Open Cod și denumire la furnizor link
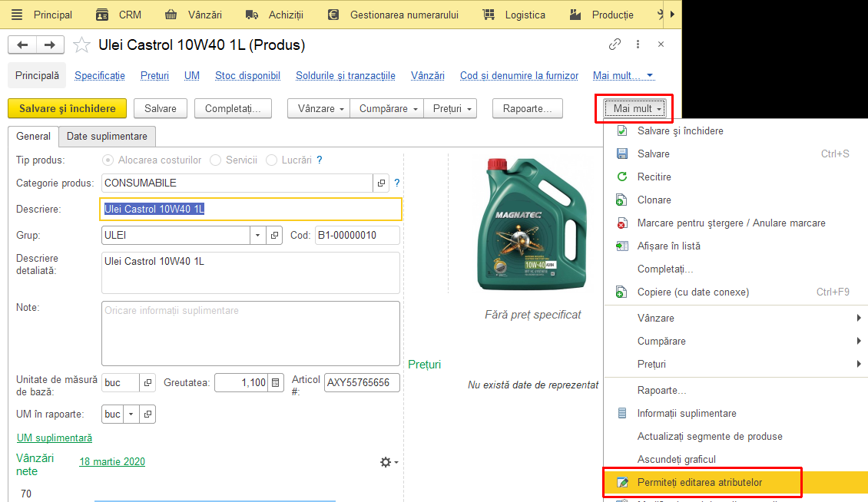Viewport: 868px width, 502px height. [519, 76]
